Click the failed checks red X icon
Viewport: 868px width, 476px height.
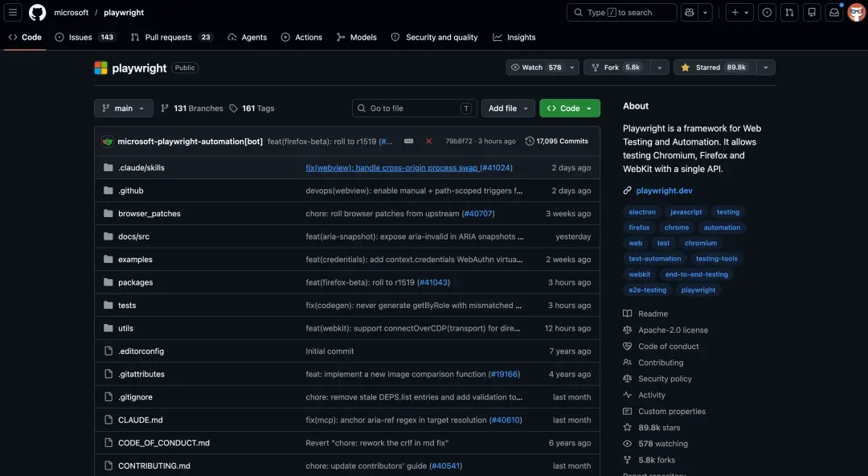point(428,142)
